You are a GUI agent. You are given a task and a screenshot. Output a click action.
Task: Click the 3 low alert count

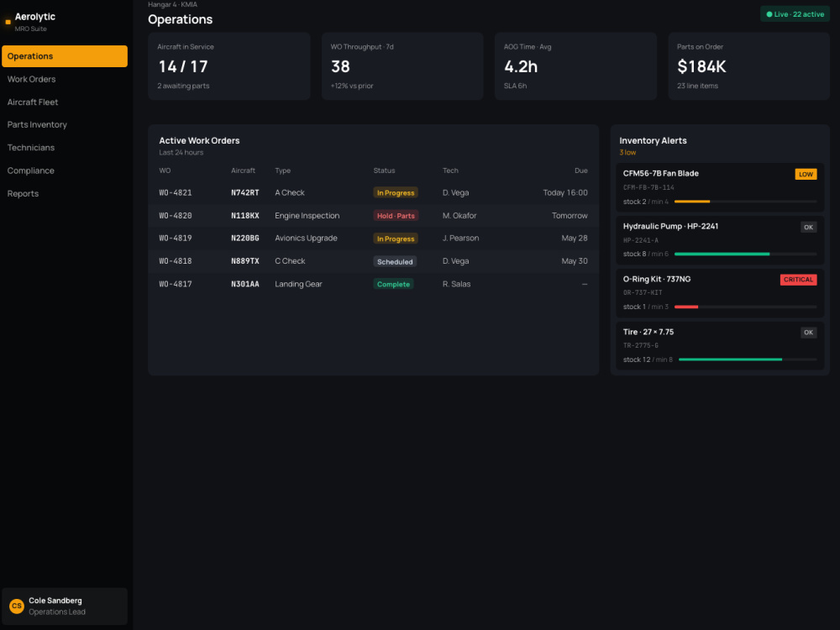coord(627,153)
